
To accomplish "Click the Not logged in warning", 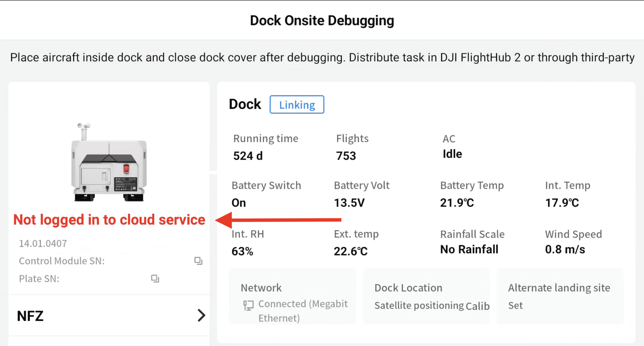I will tap(109, 220).
